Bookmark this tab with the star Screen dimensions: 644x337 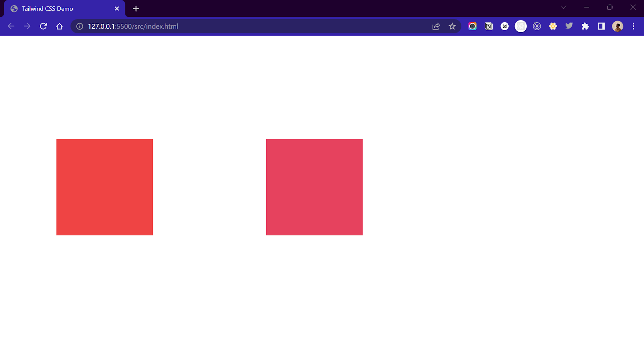[452, 26]
